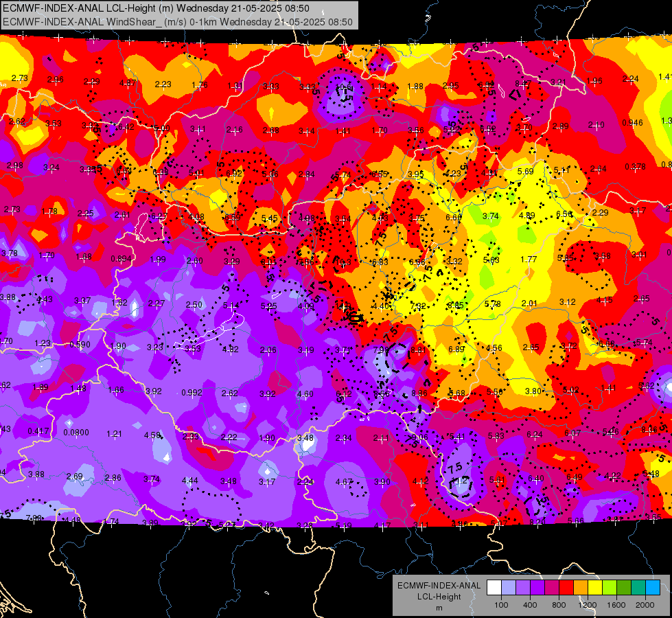Click the wind shear value 0.946
672x618 pixels.
coord(633,123)
